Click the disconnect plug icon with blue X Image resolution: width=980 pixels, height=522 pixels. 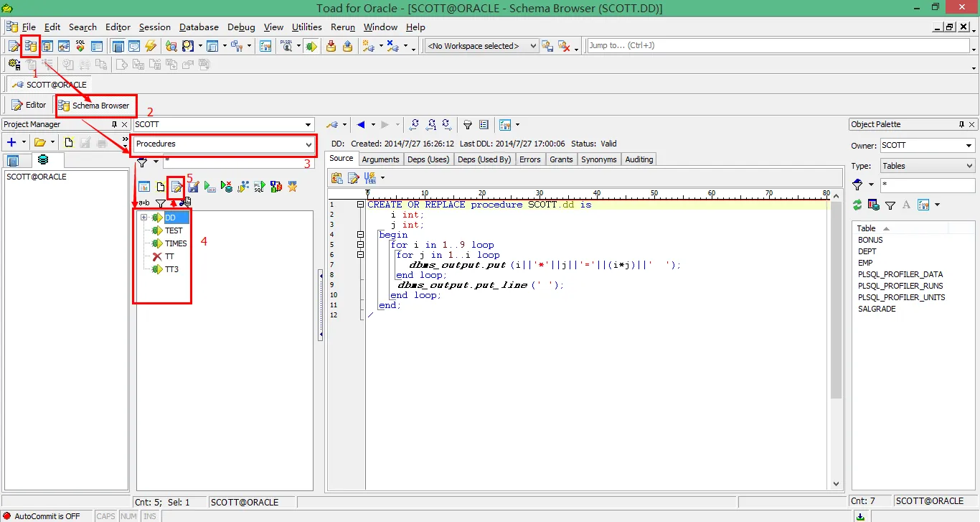pyautogui.click(x=392, y=46)
